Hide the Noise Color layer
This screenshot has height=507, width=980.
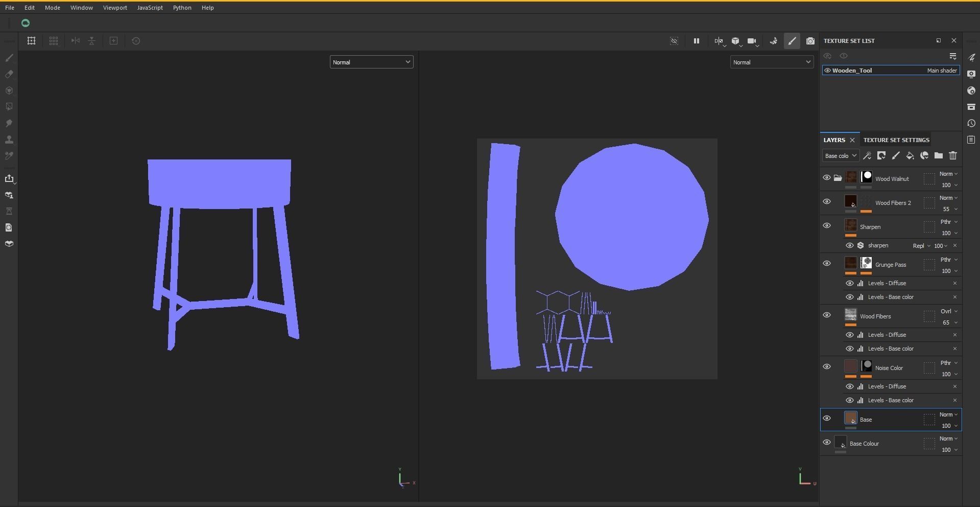(x=827, y=367)
